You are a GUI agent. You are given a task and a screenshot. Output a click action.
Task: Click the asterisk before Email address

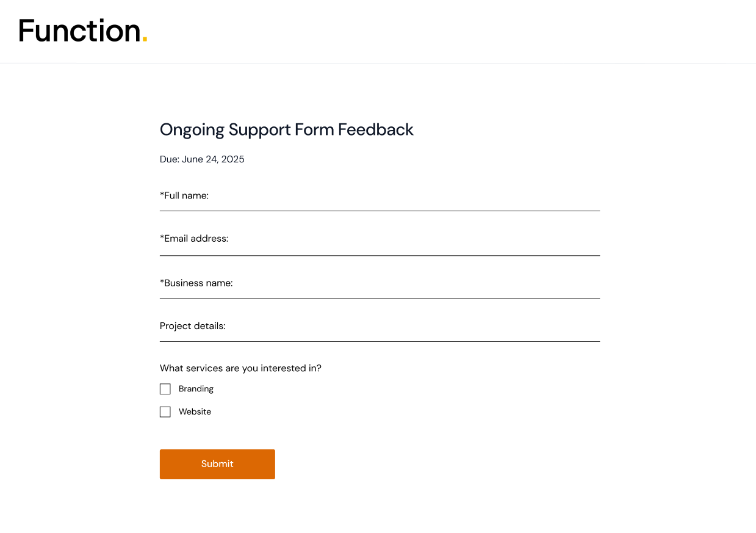(162, 237)
